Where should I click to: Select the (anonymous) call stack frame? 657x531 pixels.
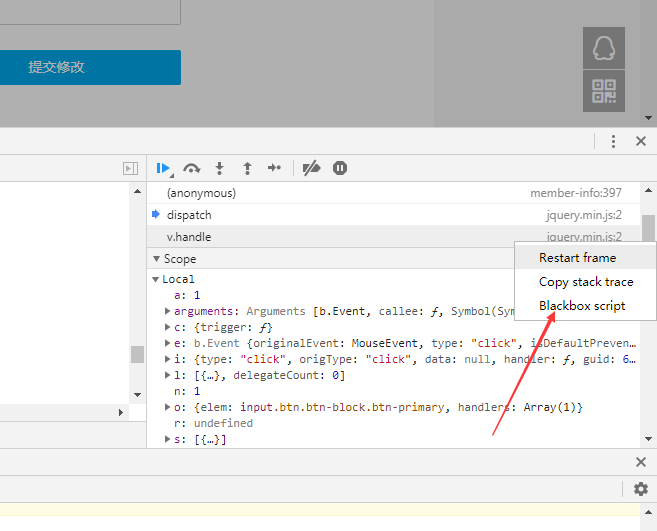coord(393,193)
